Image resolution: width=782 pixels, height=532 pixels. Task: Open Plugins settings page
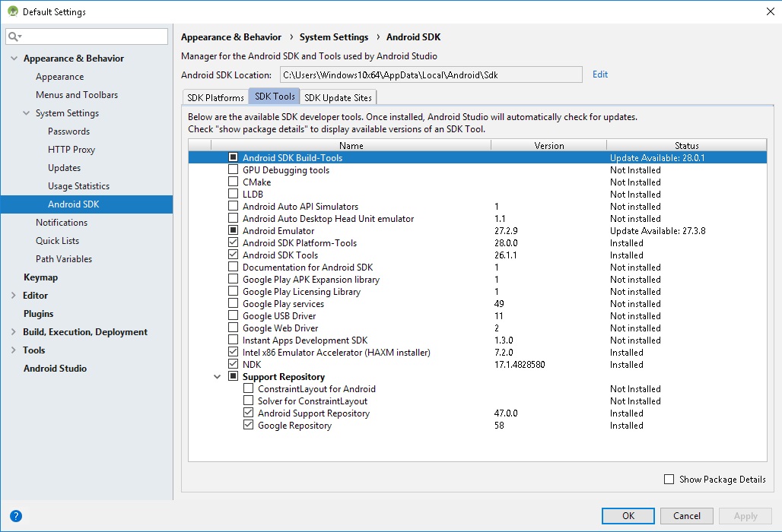tap(38, 314)
